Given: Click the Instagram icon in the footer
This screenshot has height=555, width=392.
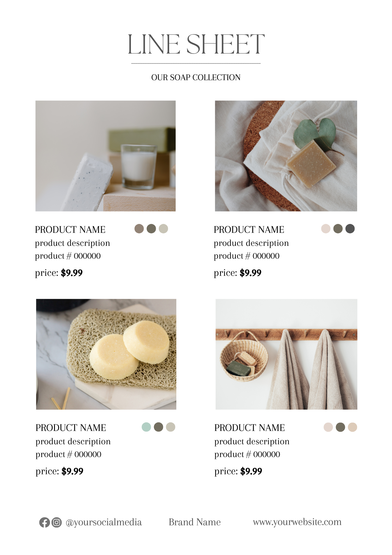Looking at the screenshot, I should (57, 522).
